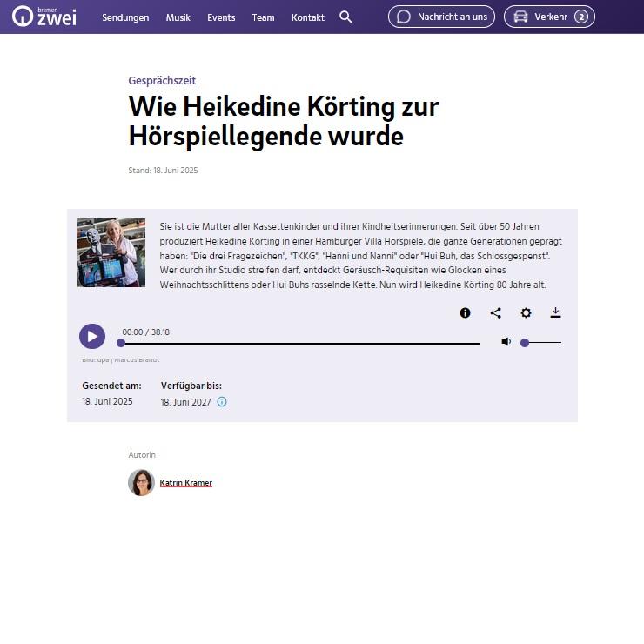The width and height of the screenshot is (644, 644).
Task: Click the Verfügbar bis label
Action: click(x=191, y=386)
